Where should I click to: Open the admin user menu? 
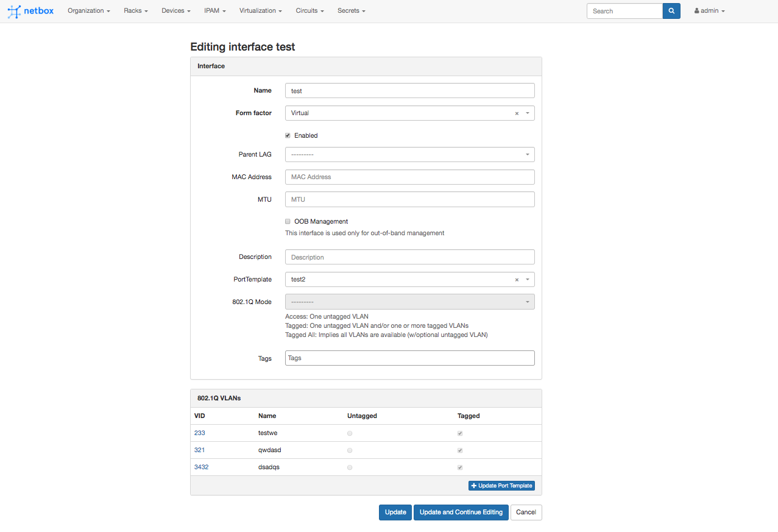point(709,11)
